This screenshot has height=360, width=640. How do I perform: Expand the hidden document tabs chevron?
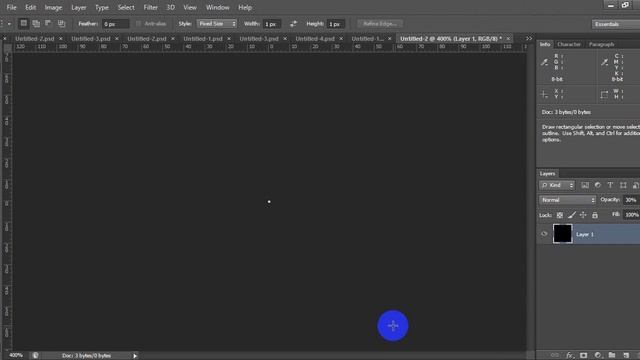tap(529, 38)
